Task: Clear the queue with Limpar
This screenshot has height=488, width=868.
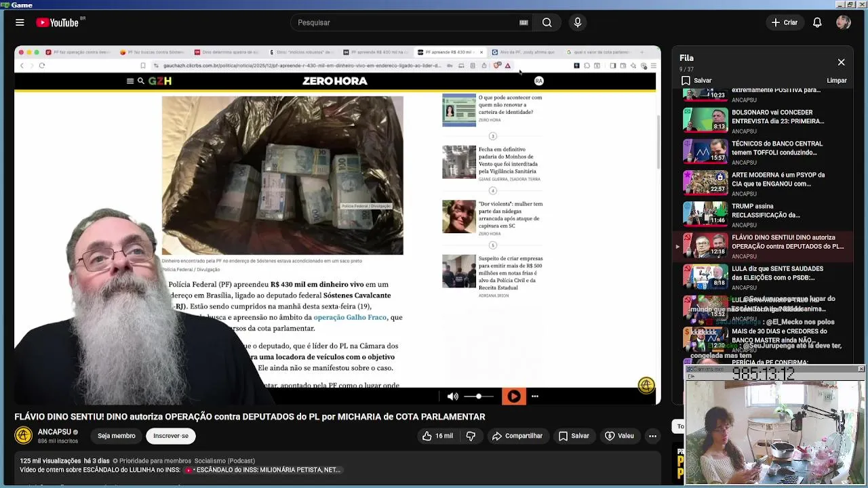Action: coord(837,80)
